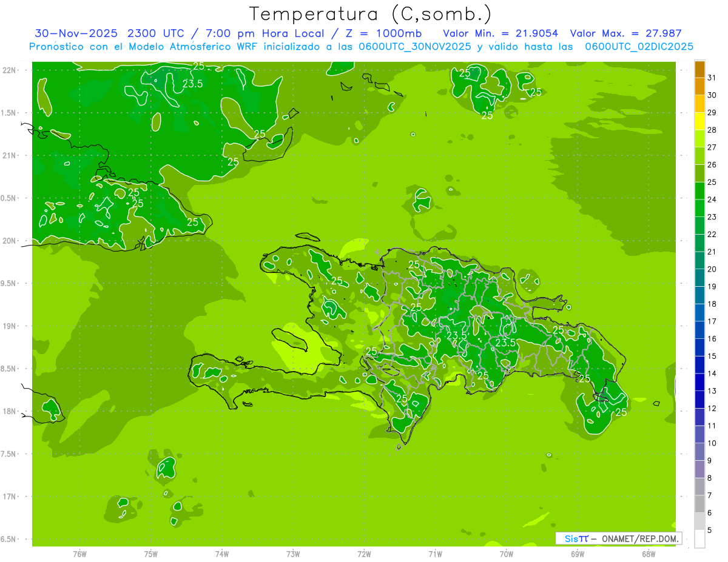Click the 69W longitude label
The height and width of the screenshot is (562, 728).
(578, 554)
